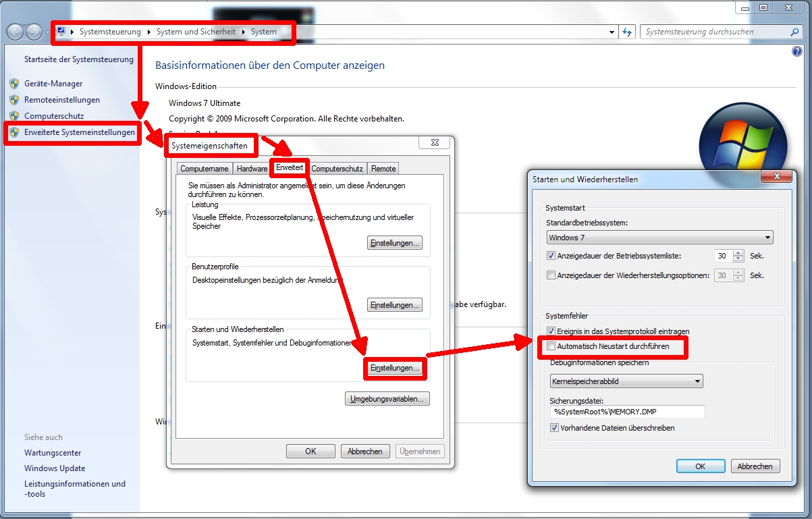
Task: Click the shield icon next to Computerschutz
Action: (14, 116)
